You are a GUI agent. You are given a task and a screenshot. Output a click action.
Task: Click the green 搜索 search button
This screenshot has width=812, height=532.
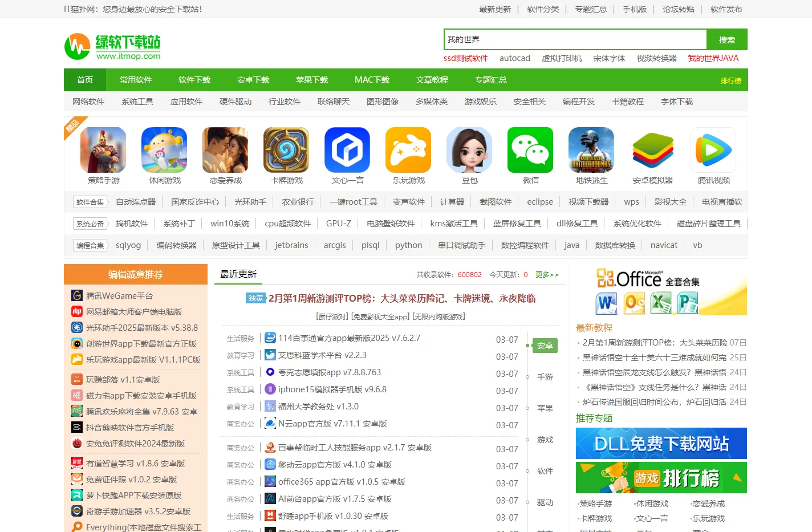727,39
